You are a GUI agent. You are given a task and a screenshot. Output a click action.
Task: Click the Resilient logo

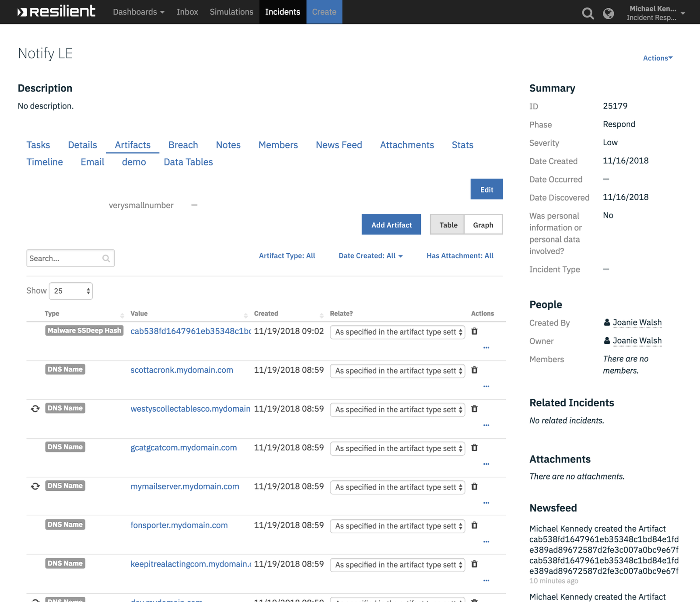[56, 11]
